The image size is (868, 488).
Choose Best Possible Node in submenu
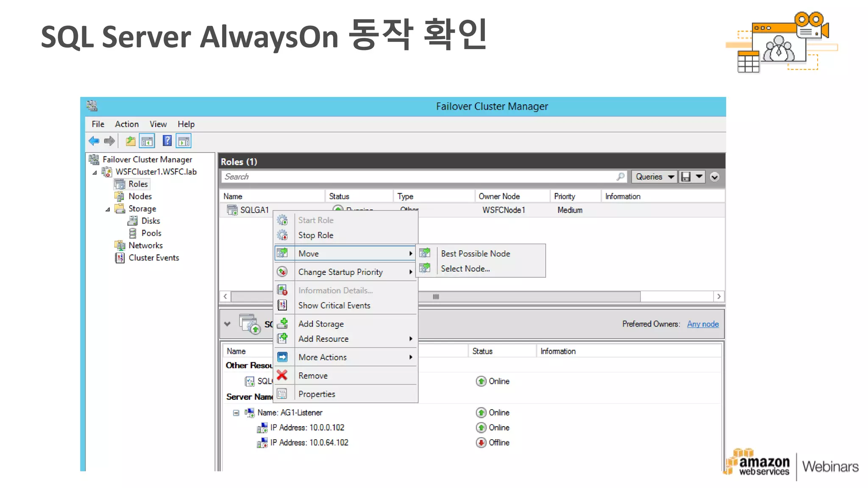[x=481, y=253]
